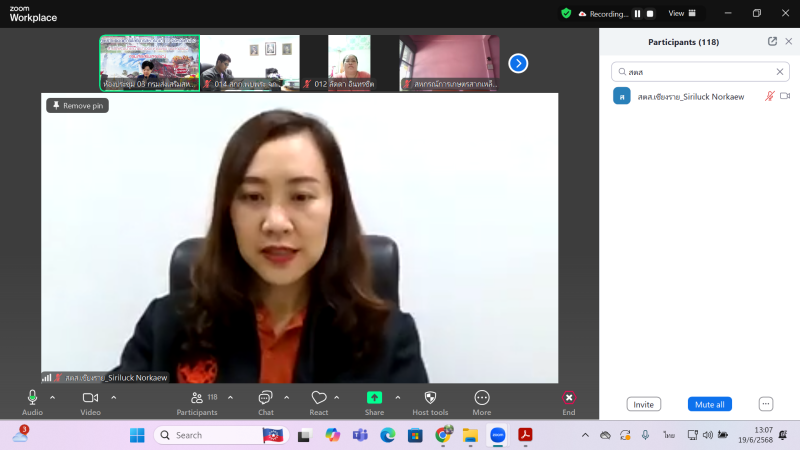
Task: Open Adobe Acrobat from taskbar
Action: [x=526, y=435]
